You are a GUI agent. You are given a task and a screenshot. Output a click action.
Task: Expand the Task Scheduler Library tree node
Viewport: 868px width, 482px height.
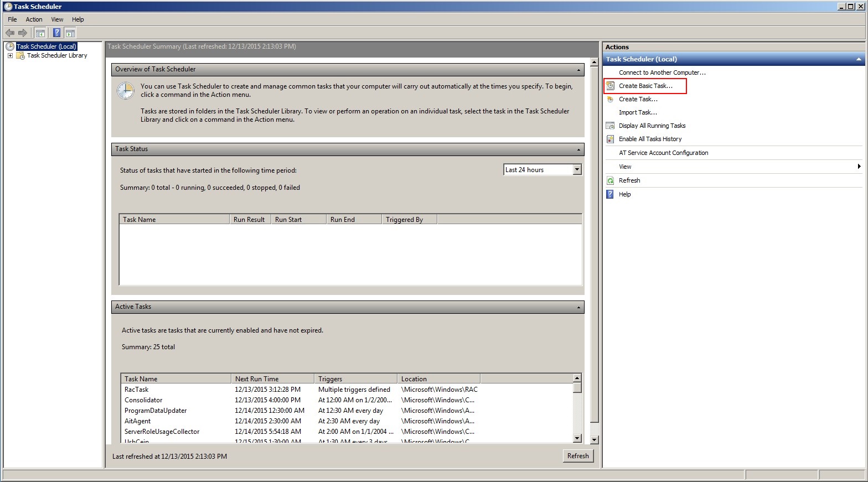(x=10, y=55)
